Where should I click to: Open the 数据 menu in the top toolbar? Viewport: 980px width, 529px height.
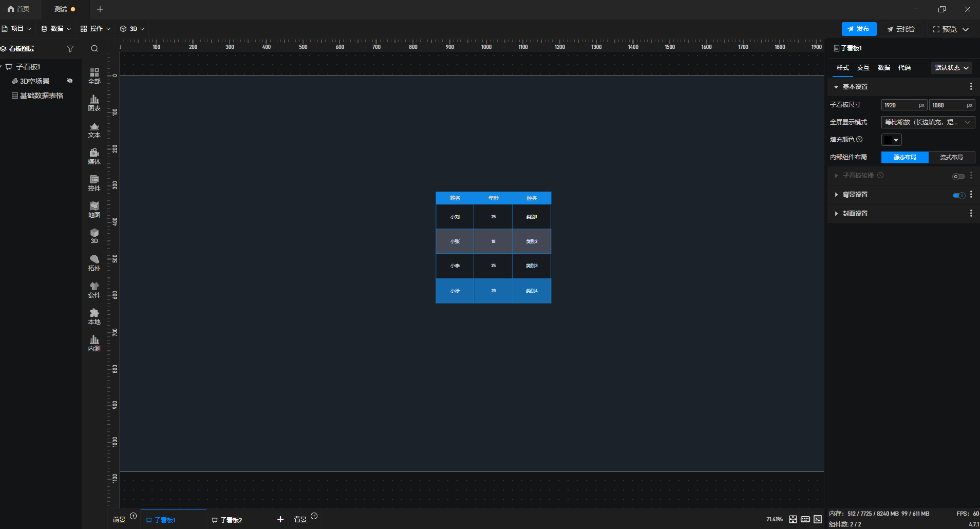[56, 29]
